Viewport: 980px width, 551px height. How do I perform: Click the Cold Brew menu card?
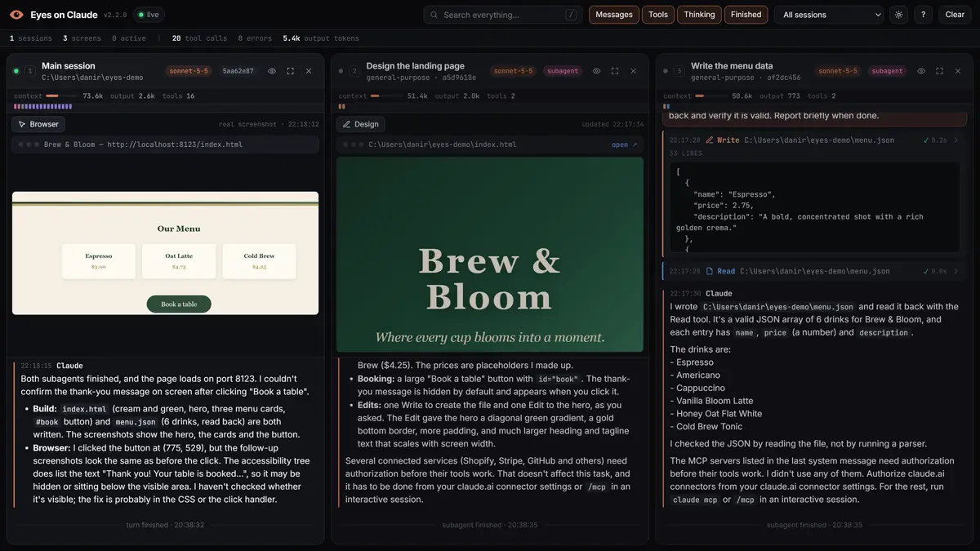[x=259, y=261]
